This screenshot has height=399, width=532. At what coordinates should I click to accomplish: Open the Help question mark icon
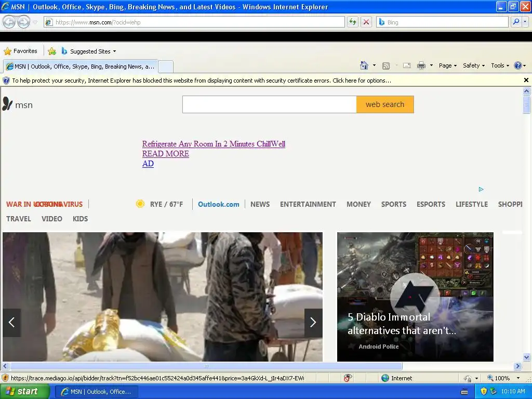(x=518, y=65)
